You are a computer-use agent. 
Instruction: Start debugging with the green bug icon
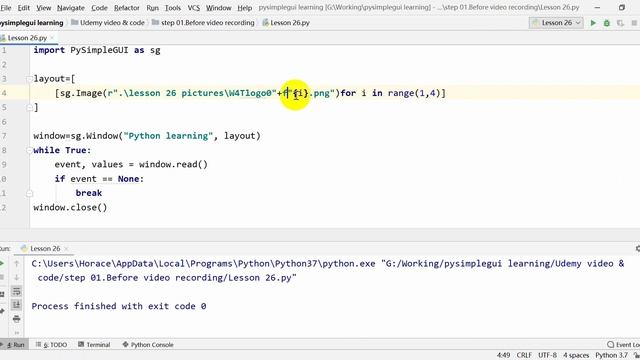click(x=607, y=23)
